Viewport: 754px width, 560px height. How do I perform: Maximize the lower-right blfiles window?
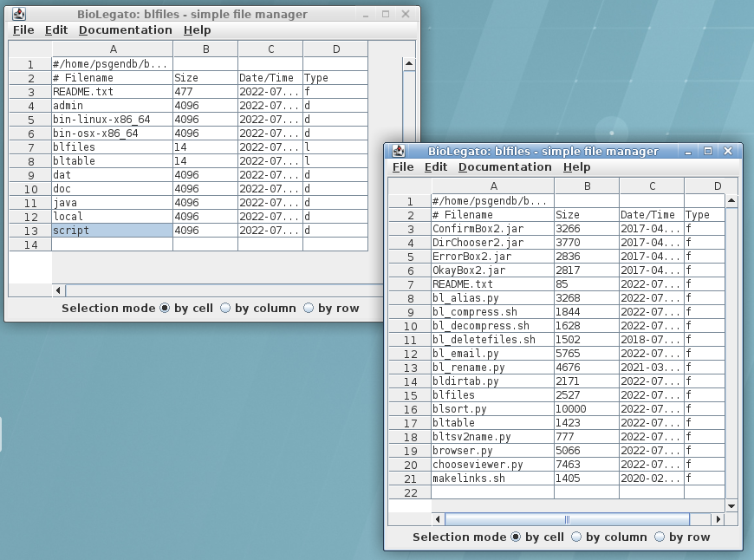point(708,151)
